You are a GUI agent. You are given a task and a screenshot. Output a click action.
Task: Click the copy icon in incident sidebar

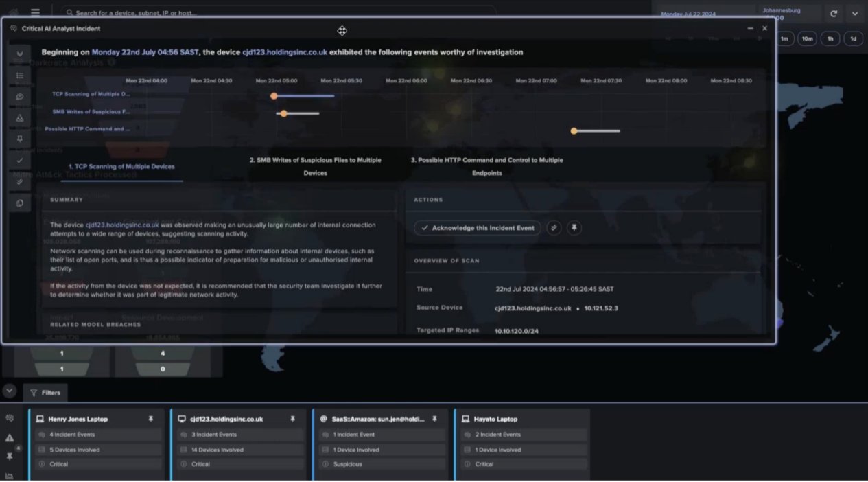[x=20, y=203]
